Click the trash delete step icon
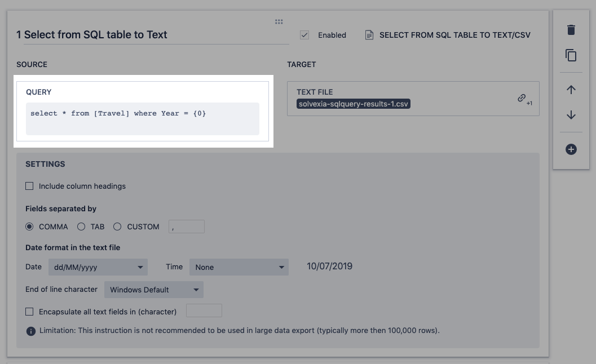The width and height of the screenshot is (596, 364). point(571,30)
